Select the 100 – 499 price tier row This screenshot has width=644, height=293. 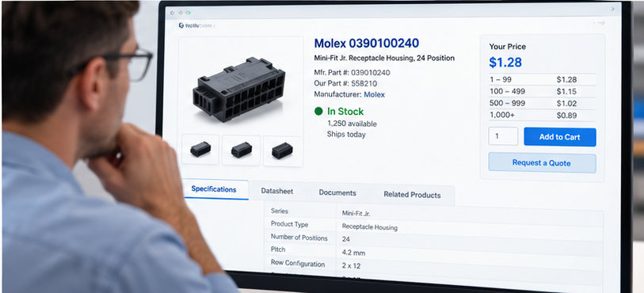[542, 92]
